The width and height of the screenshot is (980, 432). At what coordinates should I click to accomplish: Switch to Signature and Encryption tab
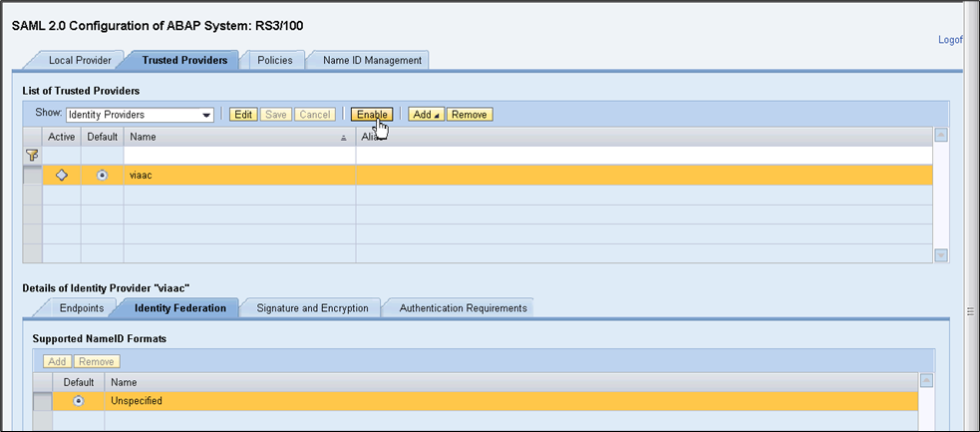(312, 308)
